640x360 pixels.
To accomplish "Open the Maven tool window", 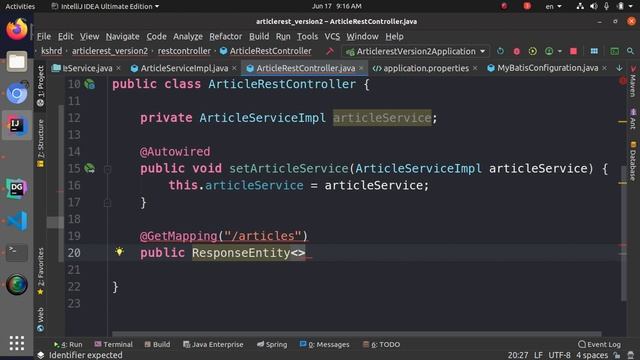I will click(633, 82).
